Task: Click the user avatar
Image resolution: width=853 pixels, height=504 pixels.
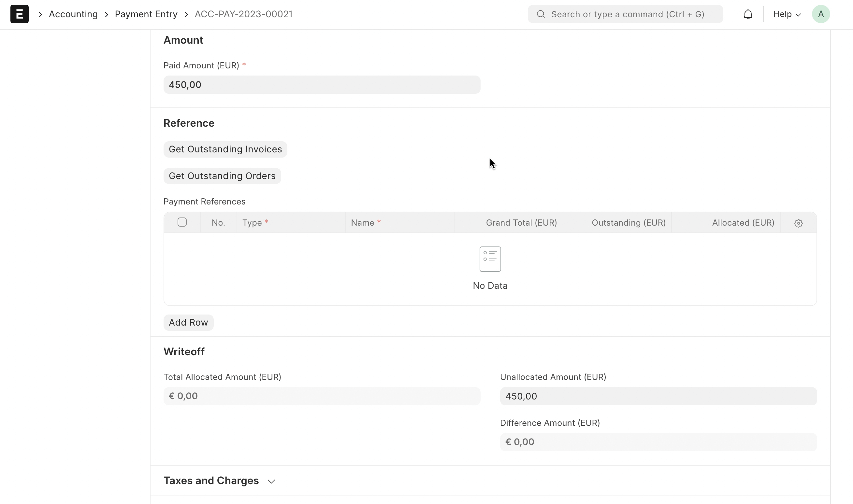Action: click(x=820, y=14)
